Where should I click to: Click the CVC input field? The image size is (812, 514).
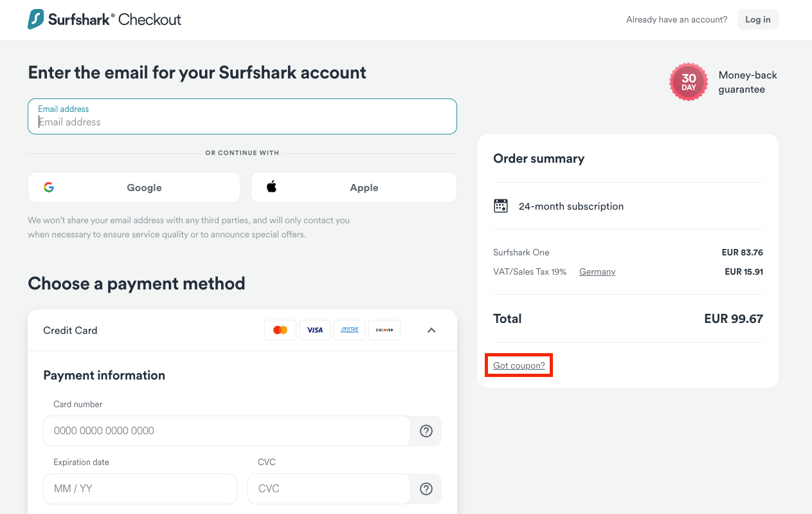point(329,488)
